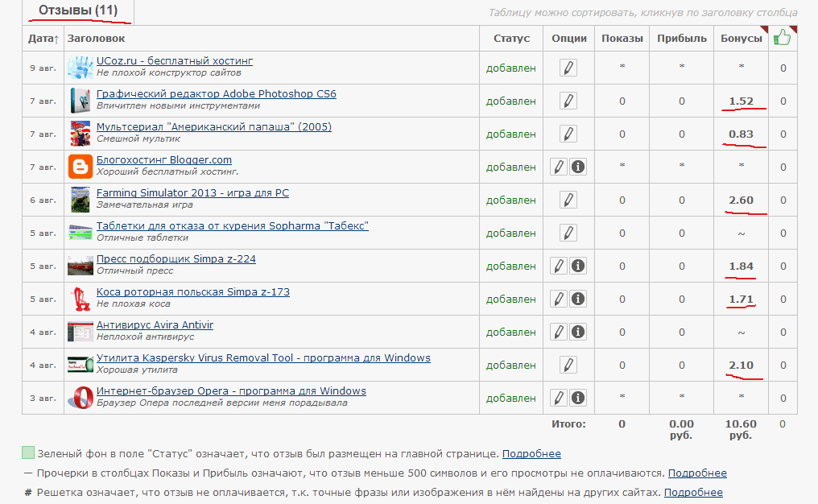Sort table by Опции column header
This screenshot has height=504, width=818.
point(568,39)
